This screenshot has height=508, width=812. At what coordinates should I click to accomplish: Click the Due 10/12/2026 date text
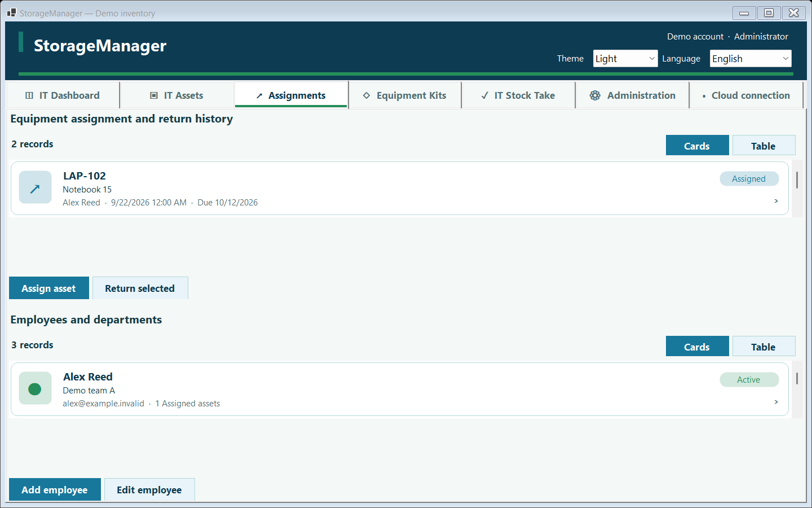228,203
